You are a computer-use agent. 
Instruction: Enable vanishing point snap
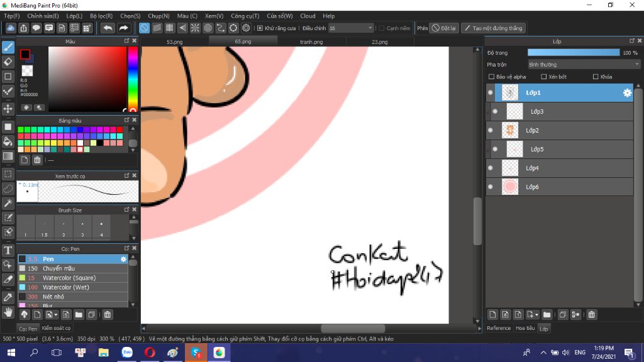click(182, 28)
